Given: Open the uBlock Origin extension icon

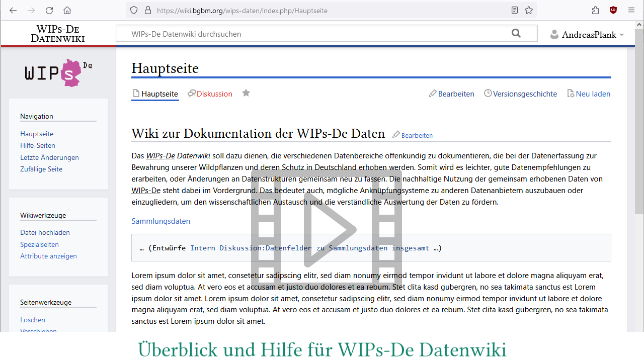Looking at the screenshot, I should point(613,10).
